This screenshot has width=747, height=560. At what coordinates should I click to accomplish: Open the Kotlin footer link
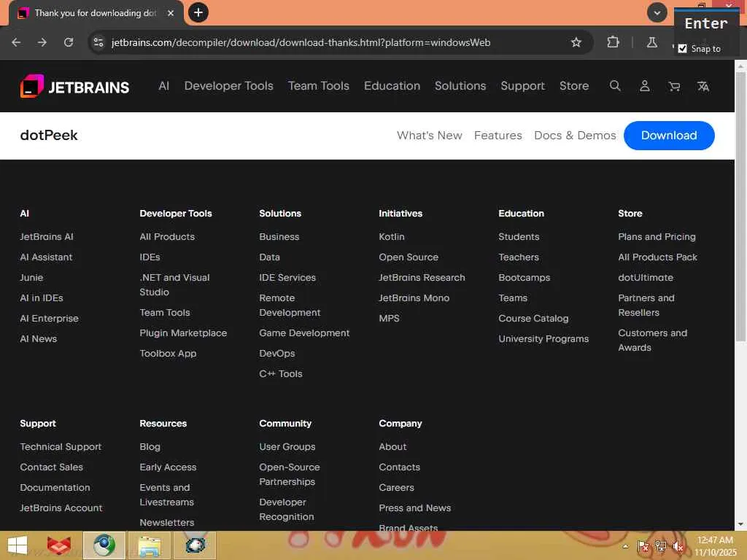(x=392, y=237)
